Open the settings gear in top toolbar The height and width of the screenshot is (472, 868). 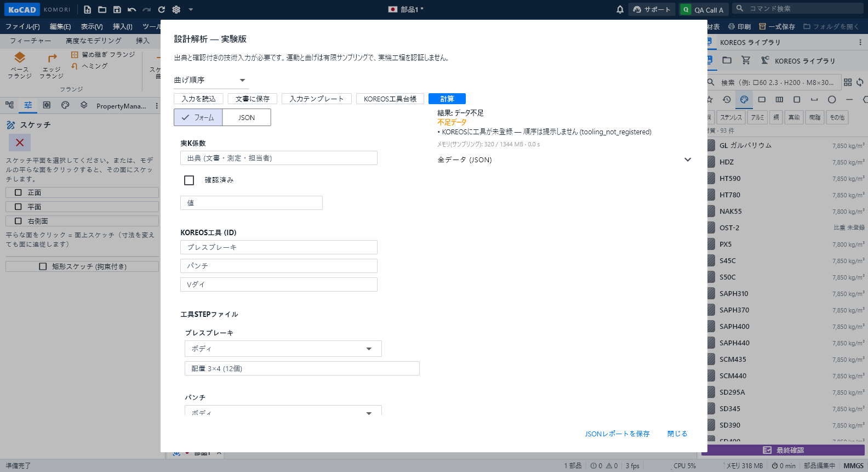click(x=176, y=9)
